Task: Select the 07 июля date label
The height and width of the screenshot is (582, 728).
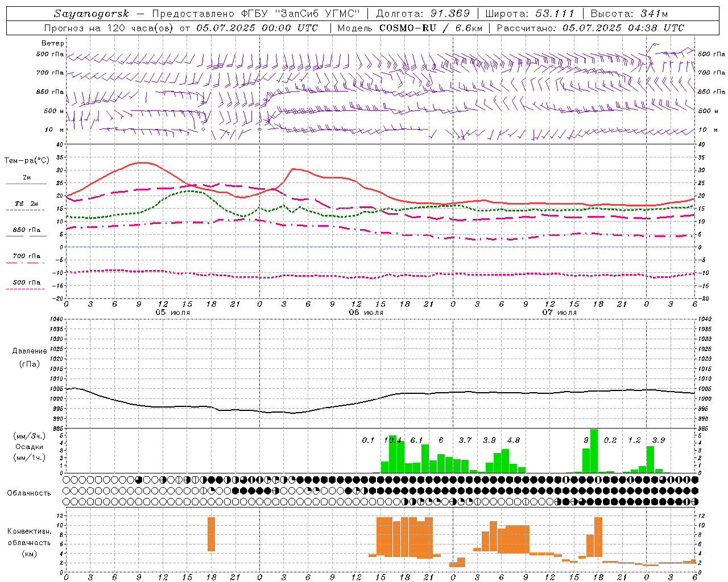Action: click(x=560, y=313)
